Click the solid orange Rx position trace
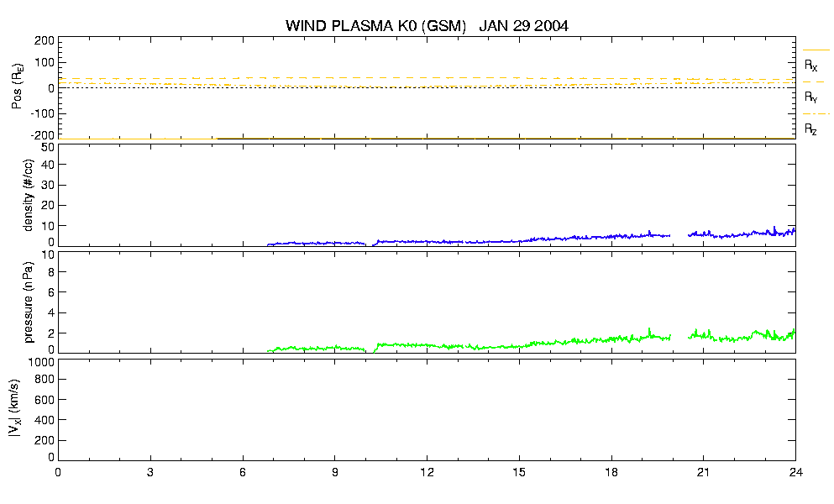 point(427,139)
